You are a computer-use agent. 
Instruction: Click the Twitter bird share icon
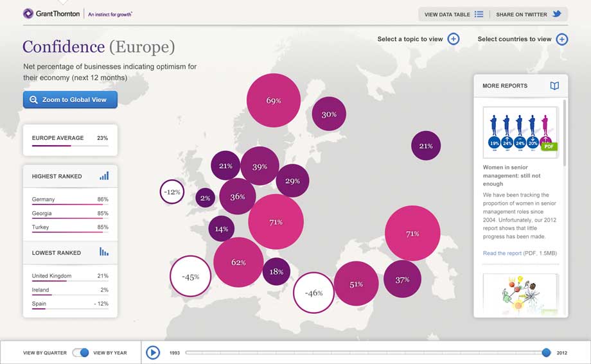(557, 14)
